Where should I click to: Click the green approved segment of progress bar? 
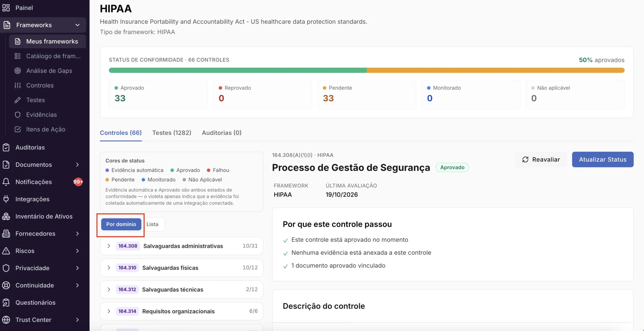238,70
